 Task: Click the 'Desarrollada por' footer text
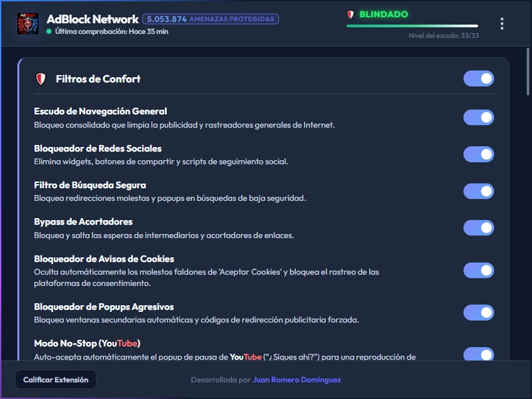click(x=221, y=380)
